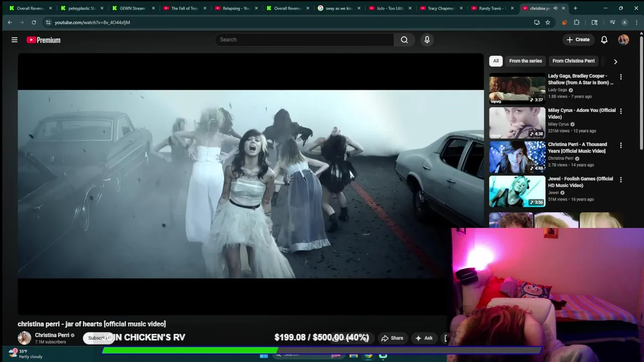This screenshot has height=362, width=644.
Task: Click the install app icon in address bar
Action: tap(537, 22)
